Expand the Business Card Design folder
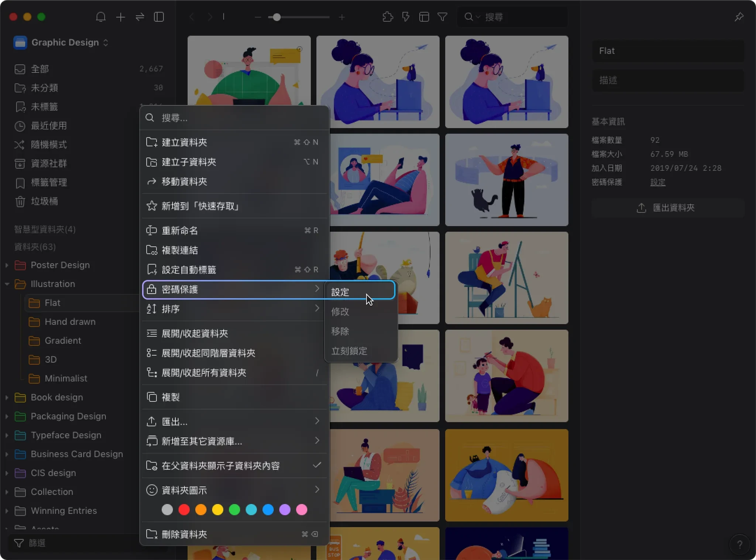 (7, 454)
